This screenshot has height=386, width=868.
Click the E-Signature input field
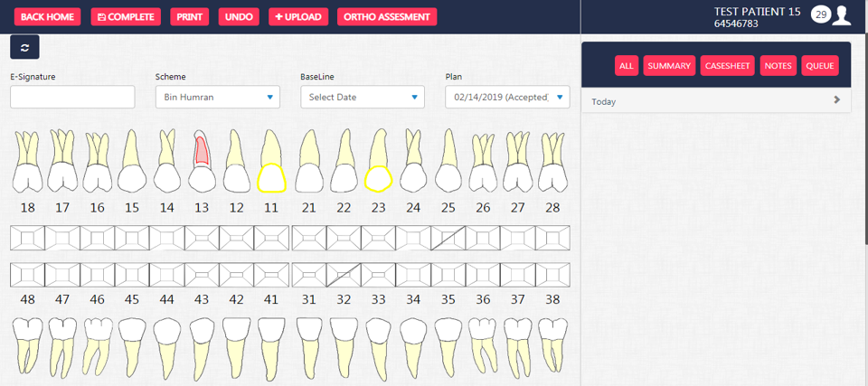72,97
